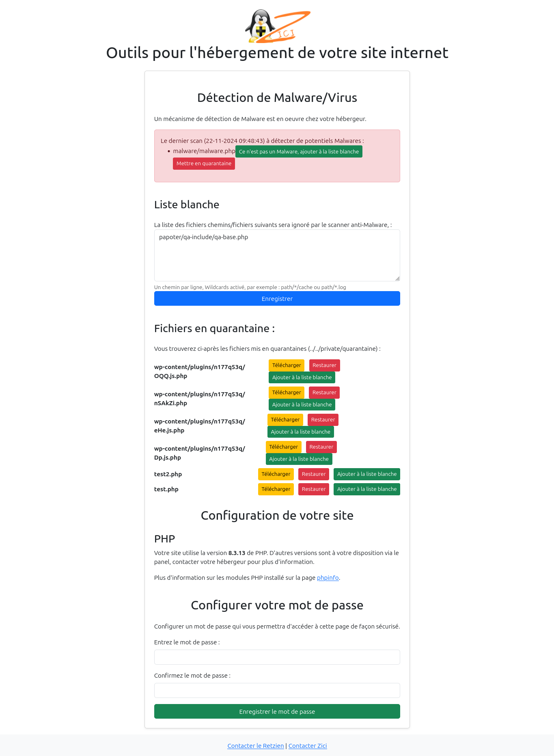
Task: Whitelist the nSAkZi.php file
Action: 302,405
